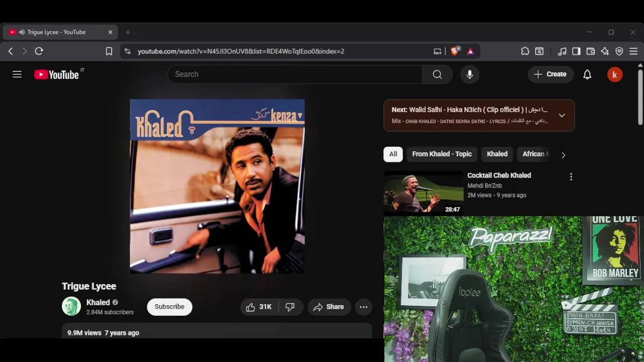Switch to the Trigue Lycee - YouTube tab
The width and height of the screenshot is (644, 362).
click(x=61, y=32)
